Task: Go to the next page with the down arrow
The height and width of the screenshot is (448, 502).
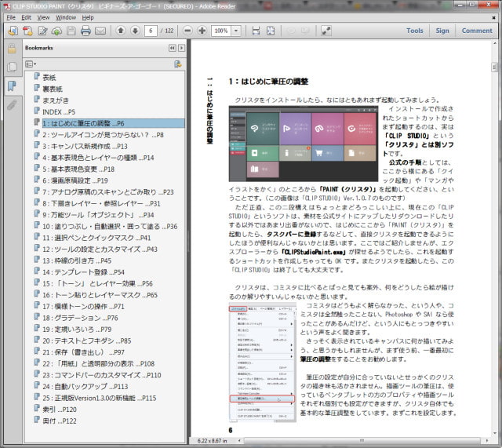Action: pyautogui.click(x=133, y=31)
